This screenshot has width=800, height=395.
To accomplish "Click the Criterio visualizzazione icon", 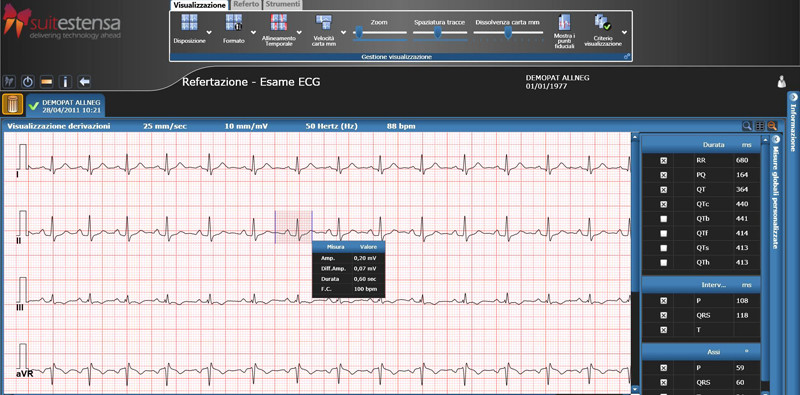I will 603,22.
